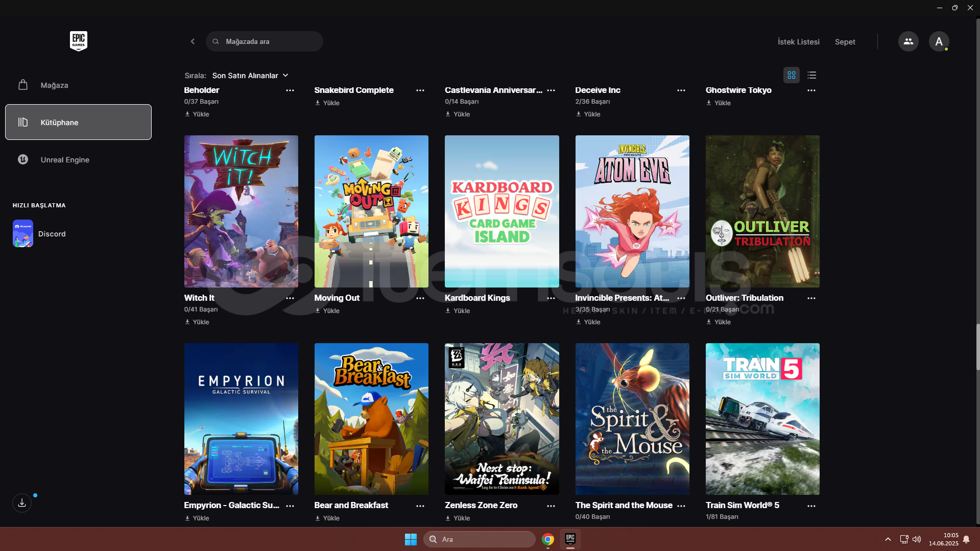Click the library vertical scrollbar
This screenshot has width=980, height=551.
978,347
